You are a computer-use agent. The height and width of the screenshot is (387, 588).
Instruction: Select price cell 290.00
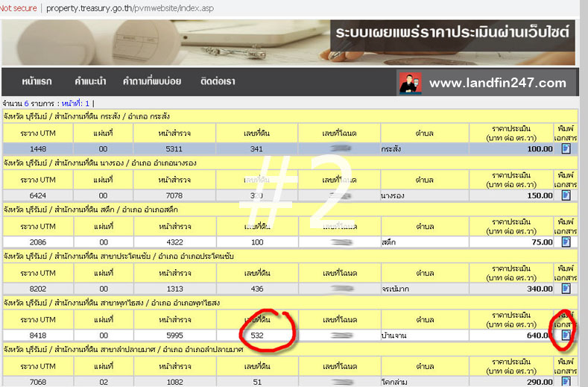(x=511, y=381)
